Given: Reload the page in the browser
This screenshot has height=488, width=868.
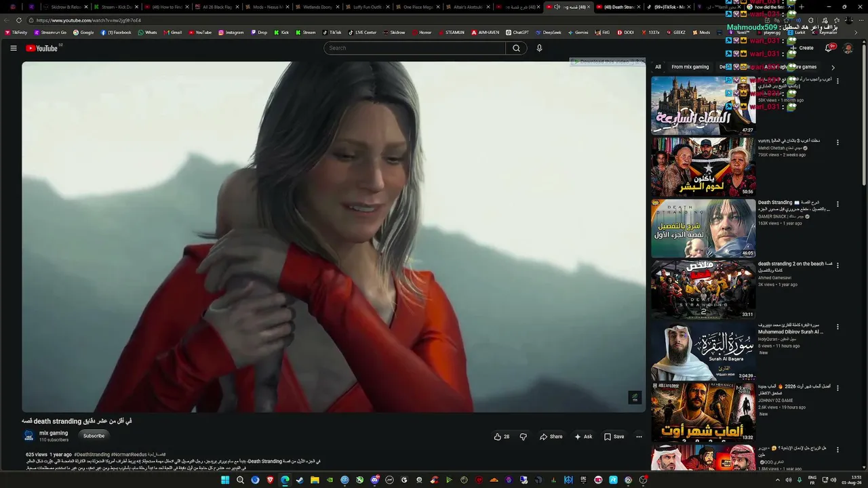Looking at the screenshot, I should click(x=19, y=20).
